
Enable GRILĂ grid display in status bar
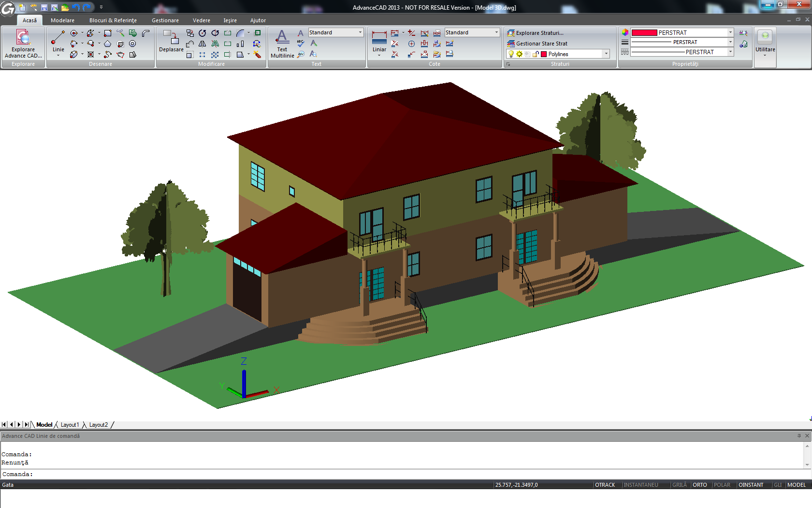tap(679, 485)
